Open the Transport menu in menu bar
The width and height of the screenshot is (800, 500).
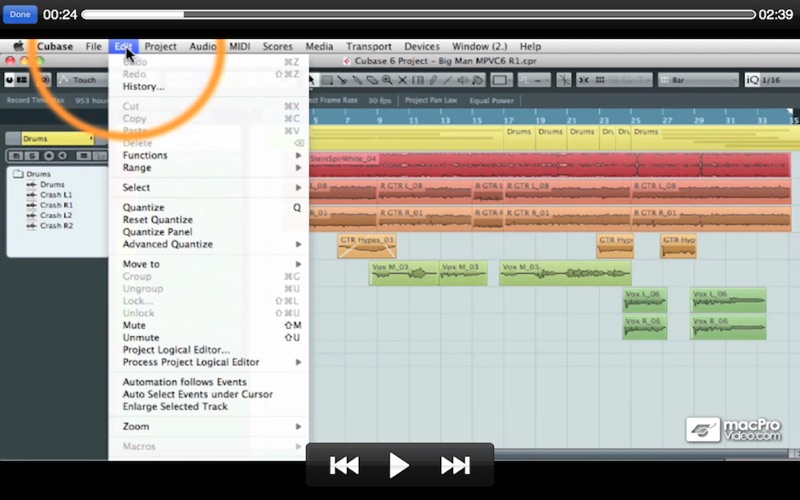tap(369, 46)
